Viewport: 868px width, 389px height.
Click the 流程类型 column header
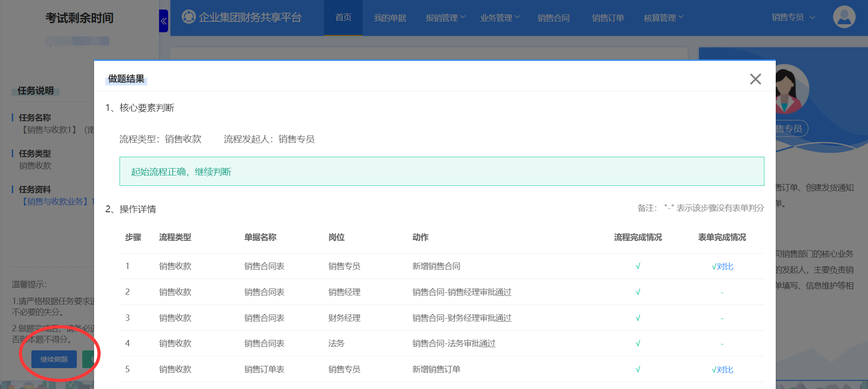(175, 237)
